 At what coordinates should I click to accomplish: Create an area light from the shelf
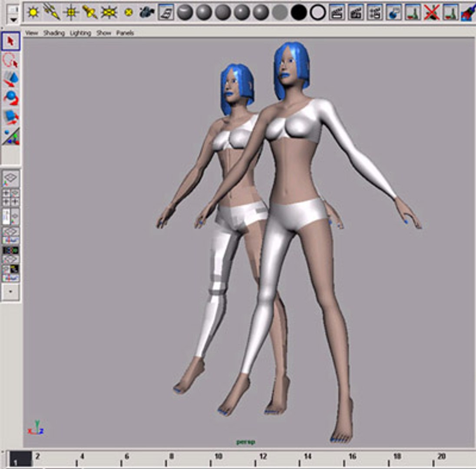tap(109, 13)
